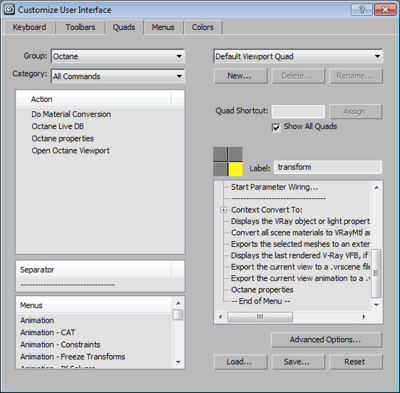This screenshot has width=400, height=393.
Task: Switch to the Keyboard tab
Action: 29,27
